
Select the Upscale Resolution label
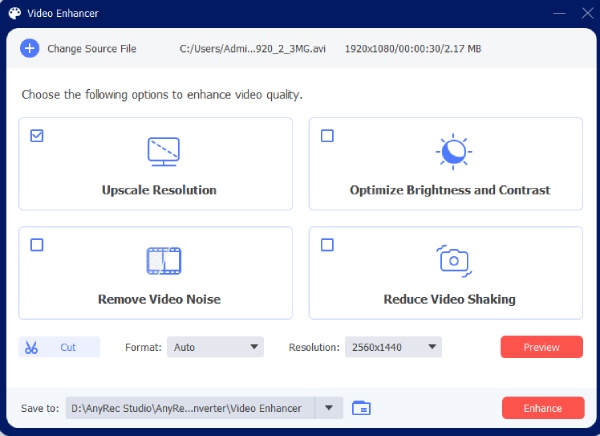click(159, 190)
